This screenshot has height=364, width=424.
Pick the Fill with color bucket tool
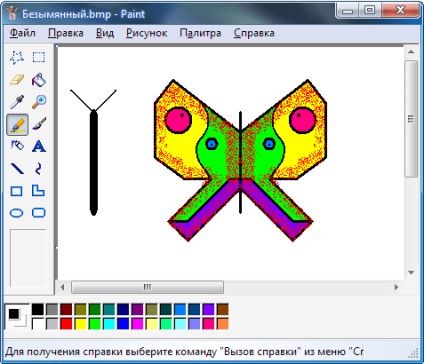click(39, 80)
